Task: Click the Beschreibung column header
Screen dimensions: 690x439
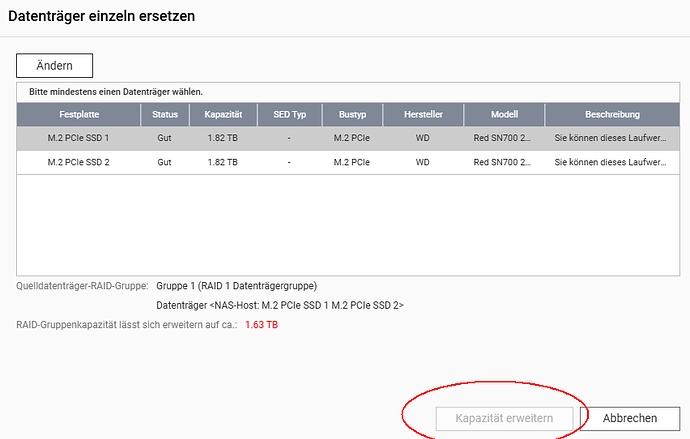Action: click(610, 114)
